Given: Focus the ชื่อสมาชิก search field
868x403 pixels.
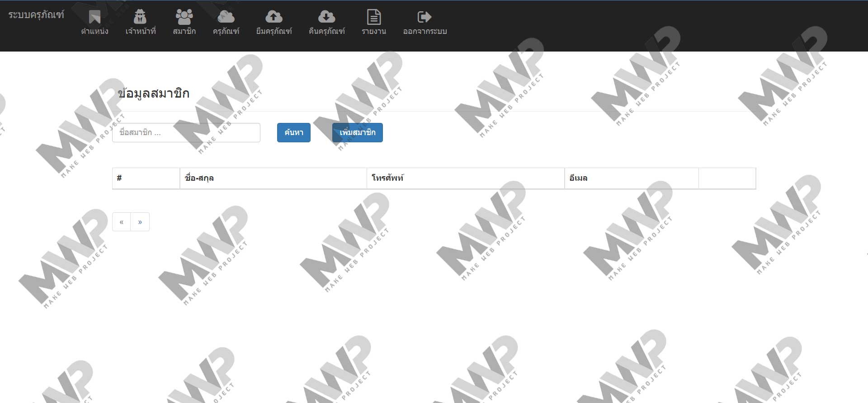Looking at the screenshot, I should point(186,132).
